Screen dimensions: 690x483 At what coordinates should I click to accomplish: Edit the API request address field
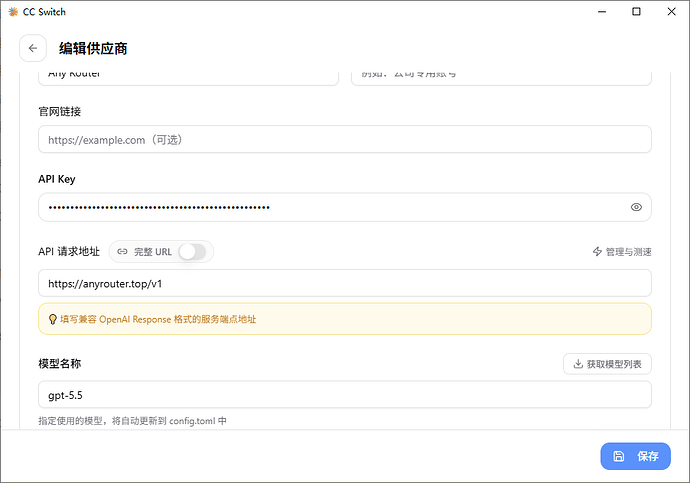tap(345, 283)
